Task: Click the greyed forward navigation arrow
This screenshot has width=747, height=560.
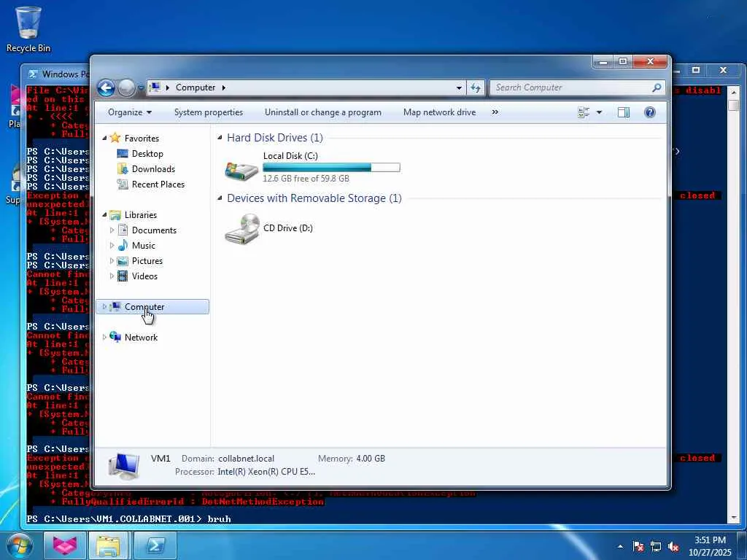Action: click(x=126, y=87)
